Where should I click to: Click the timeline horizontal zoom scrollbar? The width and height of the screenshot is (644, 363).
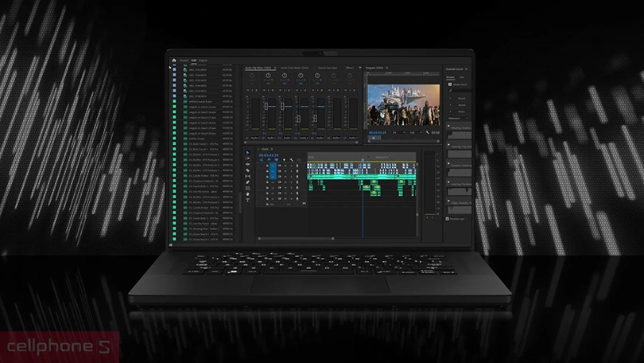[296, 239]
